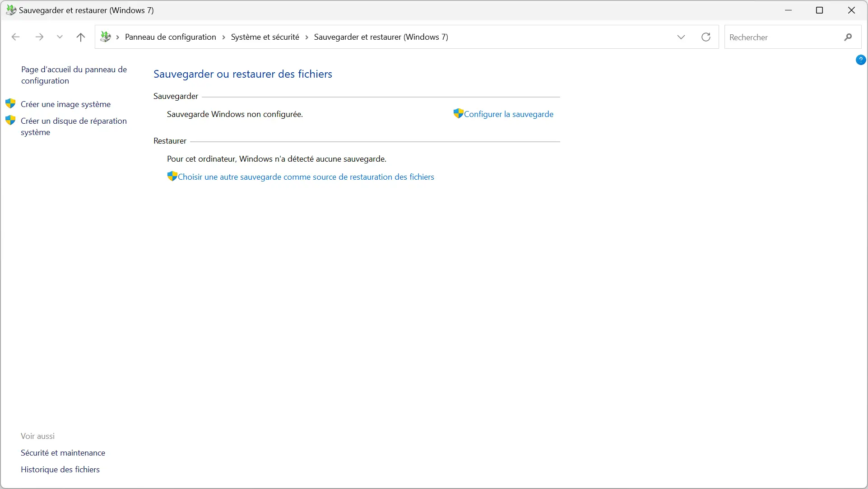Select Sauvegarder et restaurer (Windows 7) breadcrumb
Viewport: 868px width, 489px height.
coord(381,37)
